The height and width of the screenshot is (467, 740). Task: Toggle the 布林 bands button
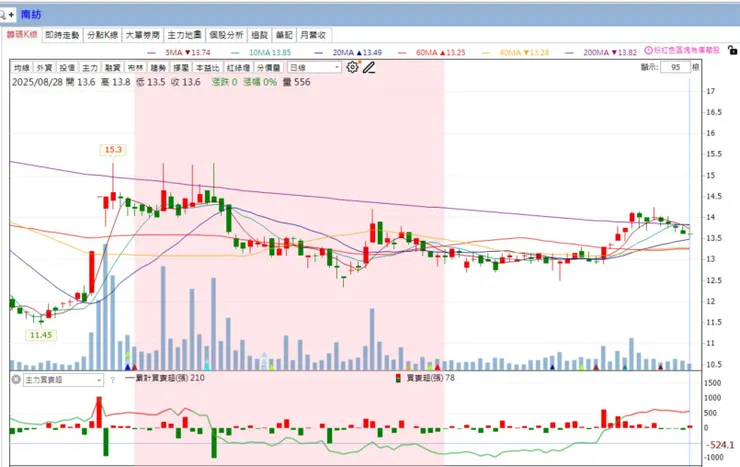click(135, 68)
